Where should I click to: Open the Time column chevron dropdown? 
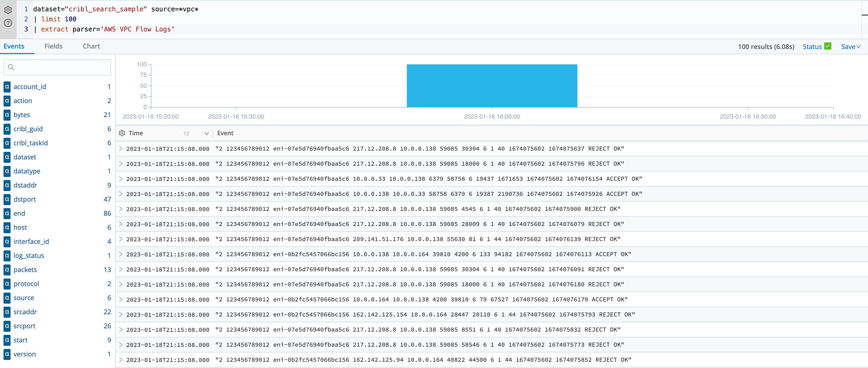(x=206, y=133)
